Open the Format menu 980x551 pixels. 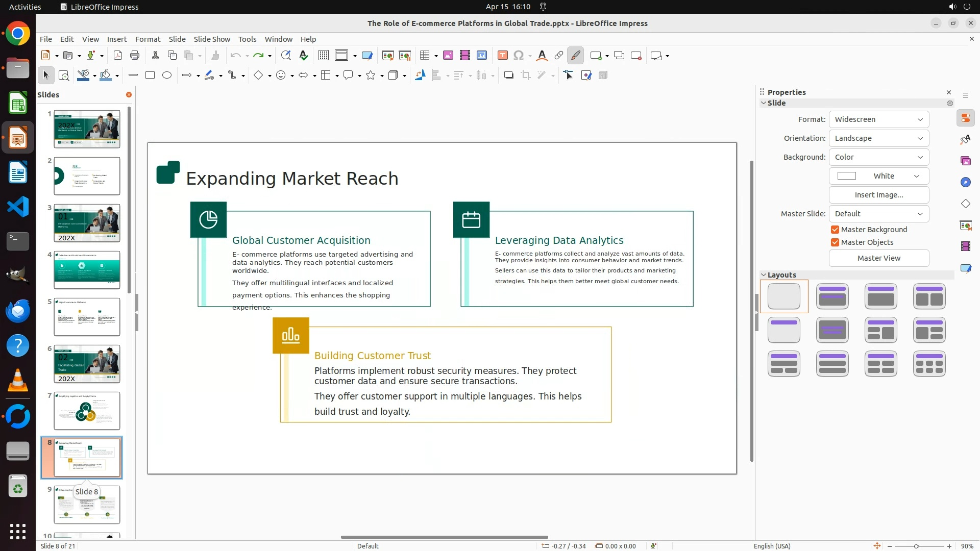[148, 39]
